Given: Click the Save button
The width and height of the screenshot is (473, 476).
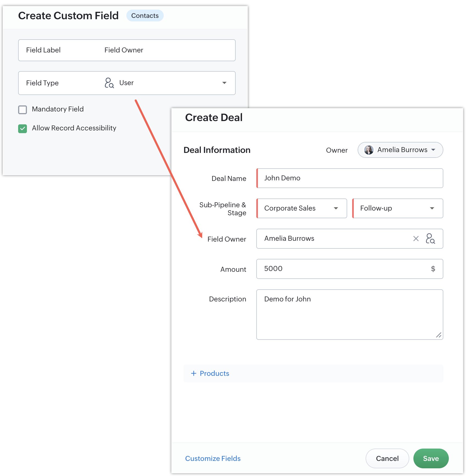Looking at the screenshot, I should 431,458.
